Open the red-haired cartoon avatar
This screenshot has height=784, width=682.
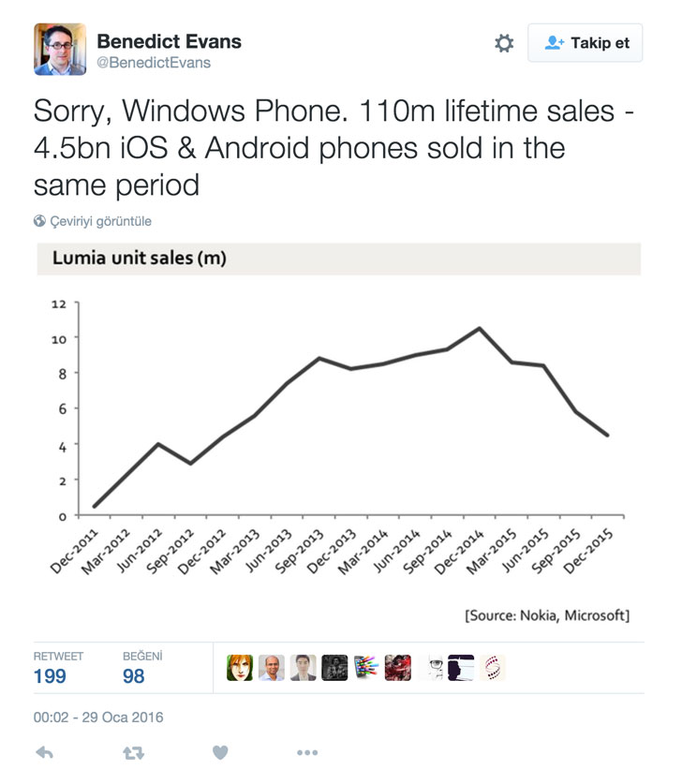click(240, 668)
